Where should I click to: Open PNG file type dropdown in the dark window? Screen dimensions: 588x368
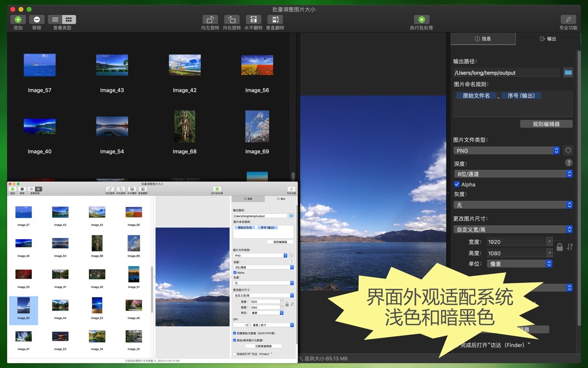point(507,150)
